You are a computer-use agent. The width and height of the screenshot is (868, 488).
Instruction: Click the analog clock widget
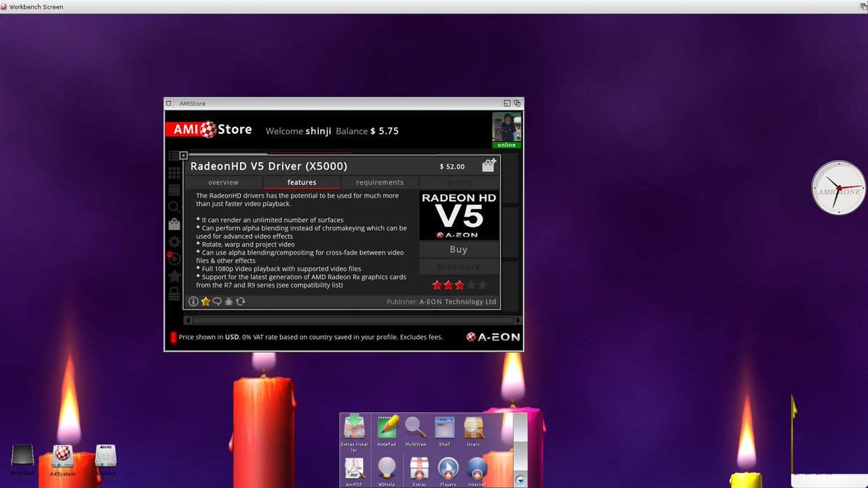(x=838, y=188)
